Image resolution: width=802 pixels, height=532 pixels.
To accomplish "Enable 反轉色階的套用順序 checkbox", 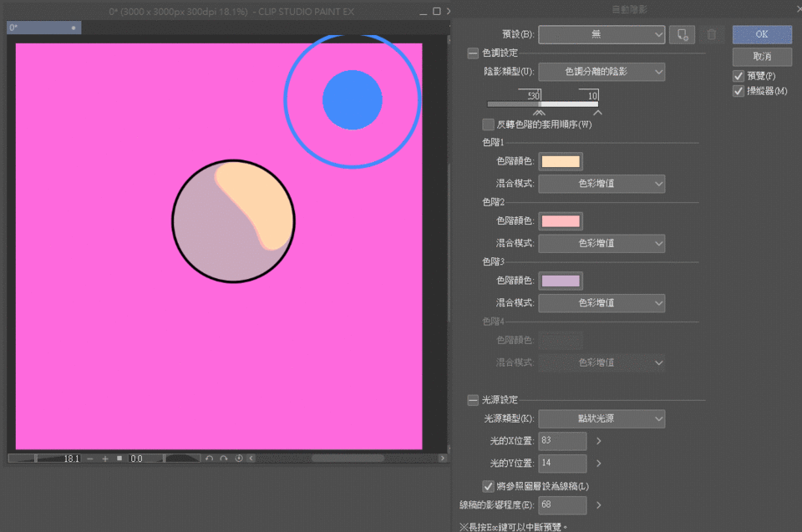I will point(489,124).
